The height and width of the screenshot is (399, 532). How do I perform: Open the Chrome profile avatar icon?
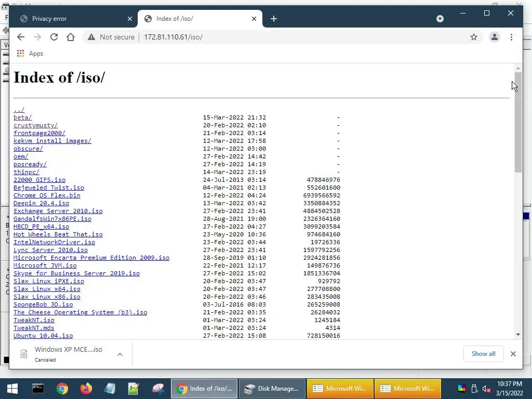[495, 37]
